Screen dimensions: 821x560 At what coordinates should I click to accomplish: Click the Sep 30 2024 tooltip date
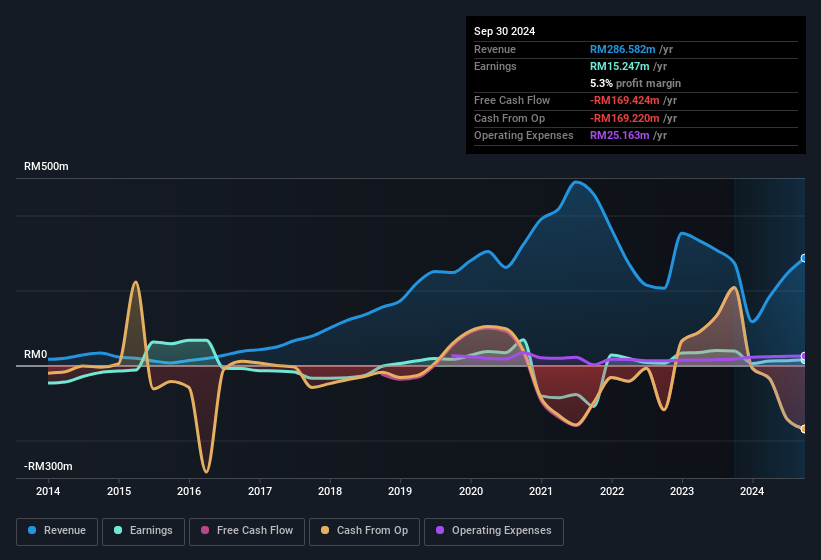(504, 31)
